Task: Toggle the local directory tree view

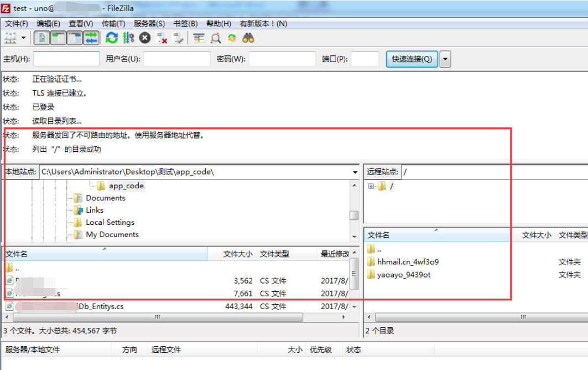Action: [x=58, y=38]
